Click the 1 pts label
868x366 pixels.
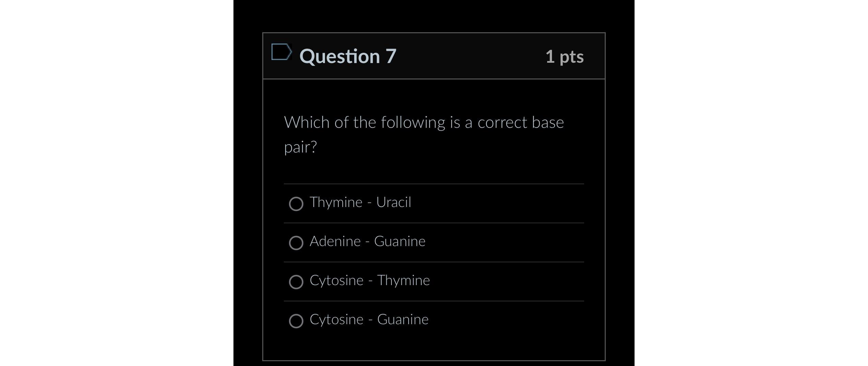pyautogui.click(x=565, y=57)
